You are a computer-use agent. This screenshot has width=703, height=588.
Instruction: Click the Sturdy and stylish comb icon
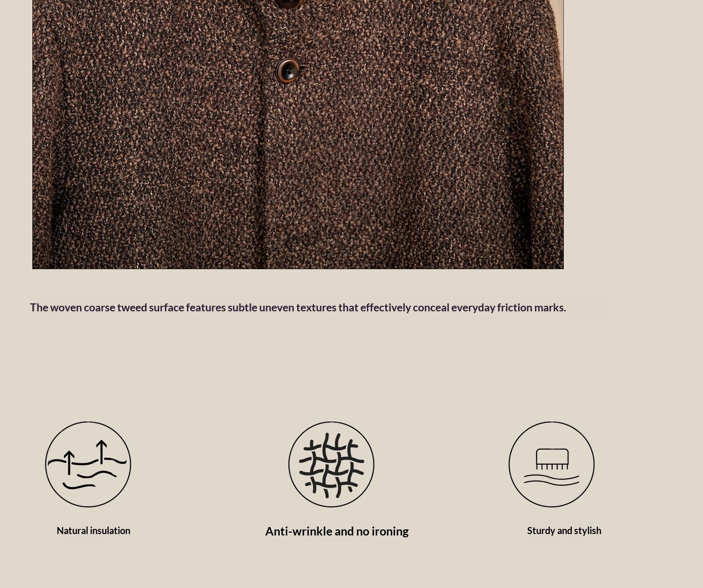(552, 464)
